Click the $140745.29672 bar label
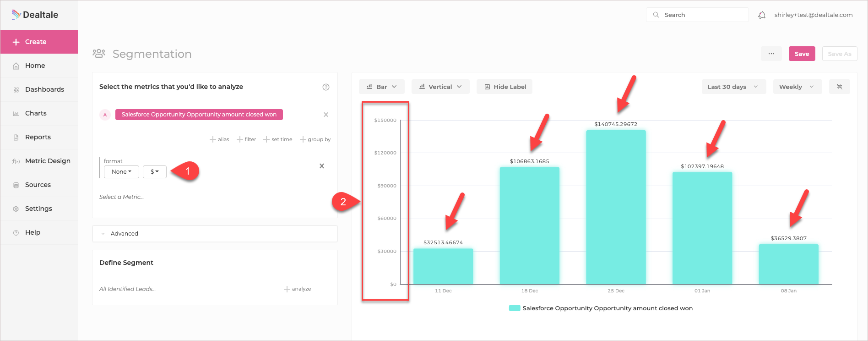This screenshot has width=868, height=341. (x=616, y=124)
